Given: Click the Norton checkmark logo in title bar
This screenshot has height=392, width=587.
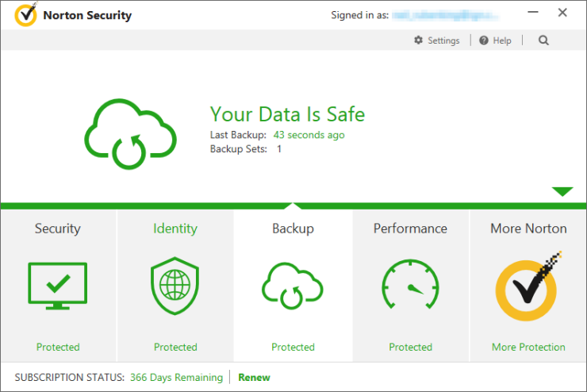Looking at the screenshot, I should tap(26, 14).
